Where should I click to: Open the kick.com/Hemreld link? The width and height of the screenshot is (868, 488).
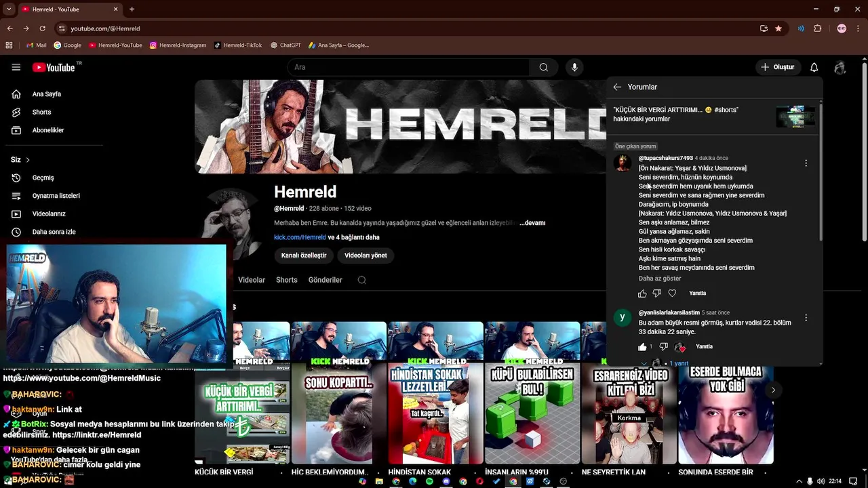pos(300,237)
